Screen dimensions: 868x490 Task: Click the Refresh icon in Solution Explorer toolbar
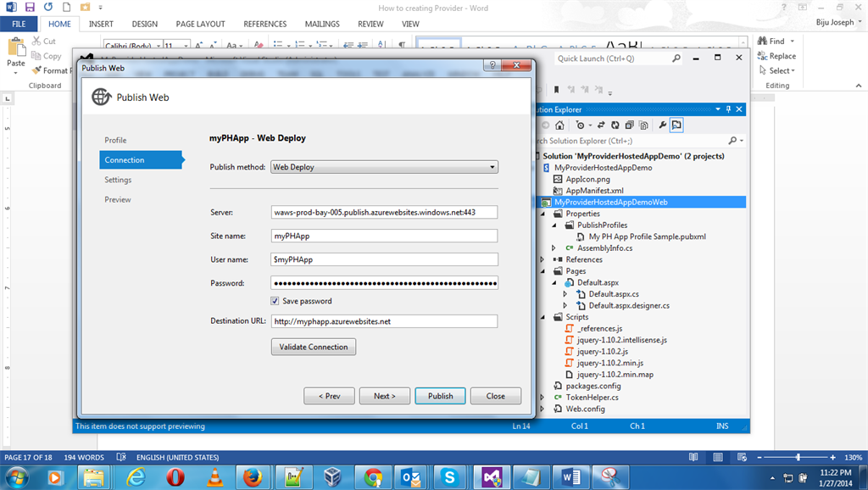[615, 125]
